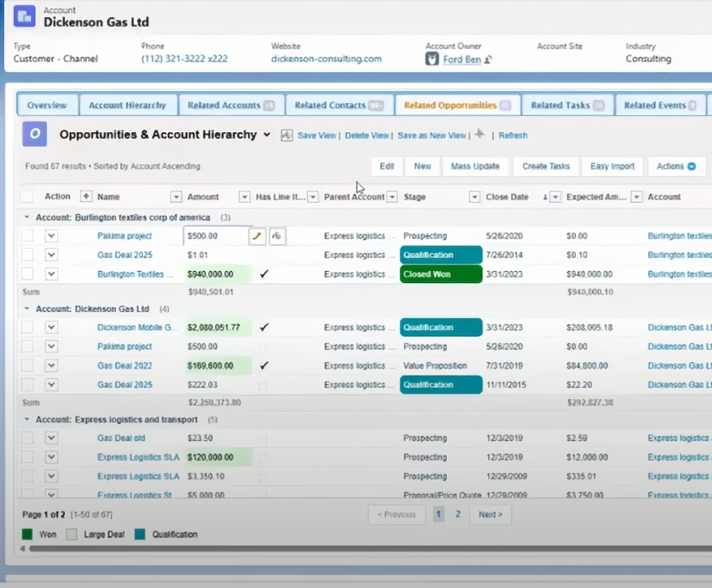Click the change owner icon beside Ford Ben
This screenshot has height=588, width=712.
tap(488, 59)
